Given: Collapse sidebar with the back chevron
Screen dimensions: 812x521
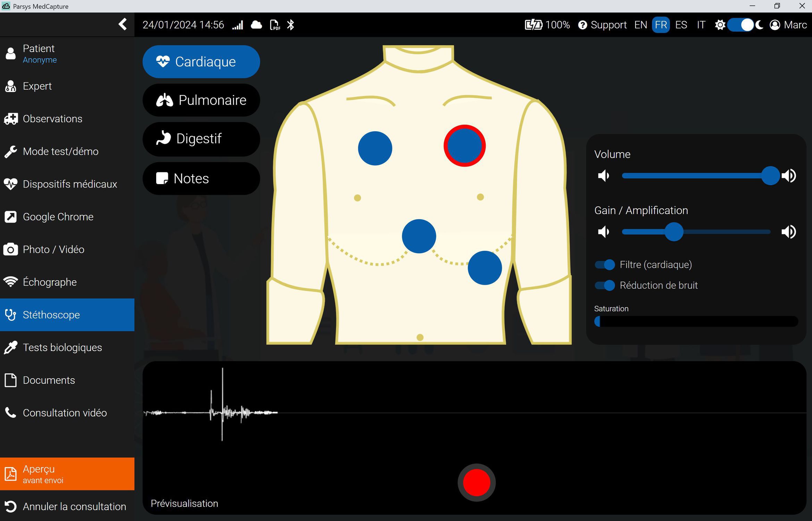Looking at the screenshot, I should coord(123,24).
